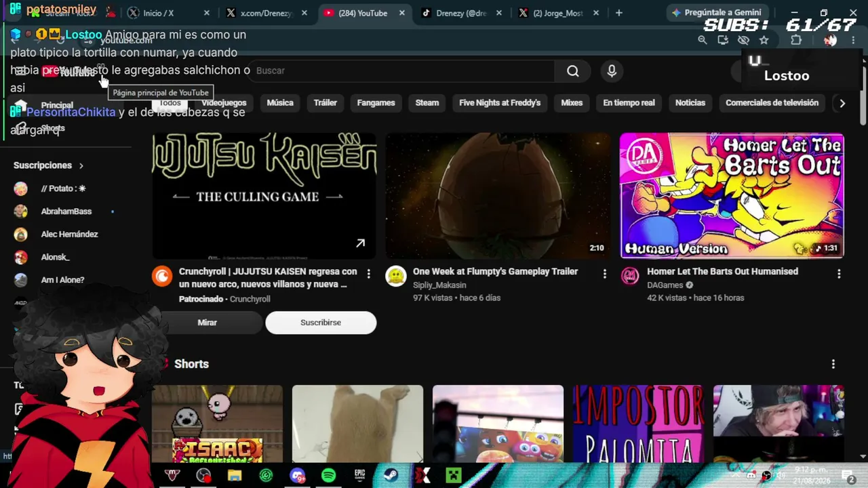Open the Impostor Palomita Short thumbnail
This screenshot has width=868, height=488.
(638, 424)
